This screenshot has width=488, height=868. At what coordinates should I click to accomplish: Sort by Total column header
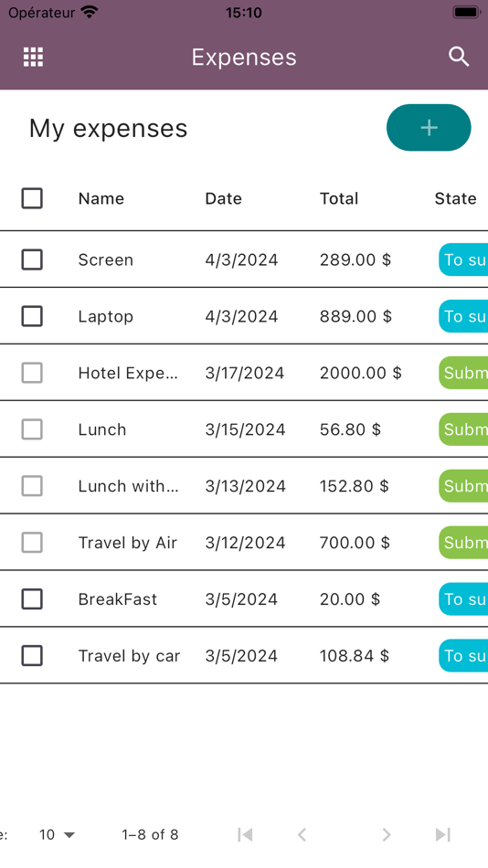(339, 198)
